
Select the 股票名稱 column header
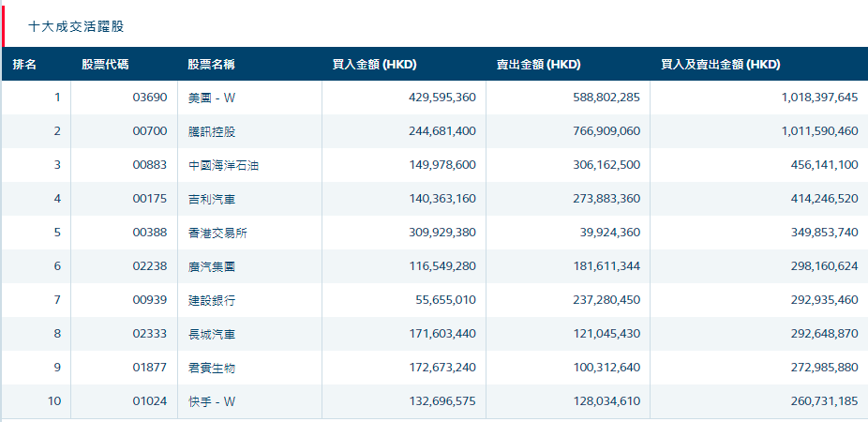click(x=212, y=65)
